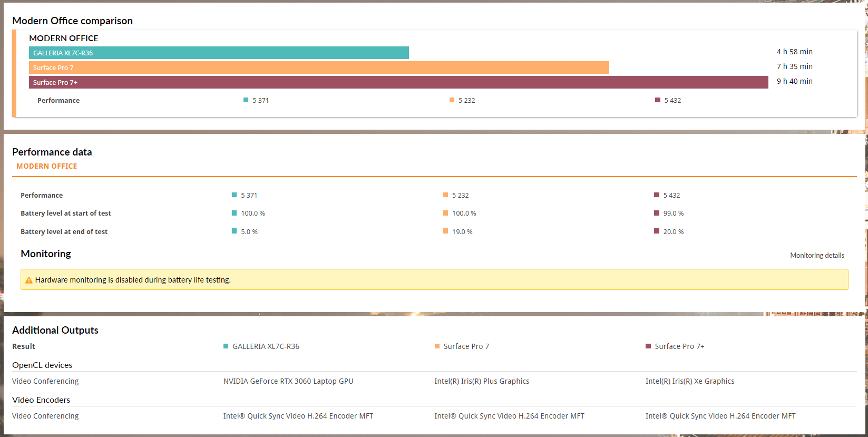Click Video Conferencing under Video Encoders
868x437 pixels.
45,416
